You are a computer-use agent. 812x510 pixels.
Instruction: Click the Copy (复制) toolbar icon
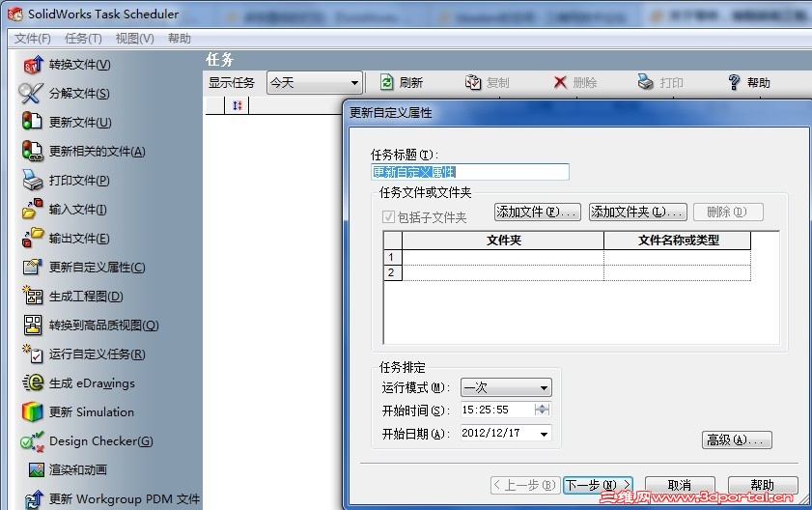tap(473, 82)
